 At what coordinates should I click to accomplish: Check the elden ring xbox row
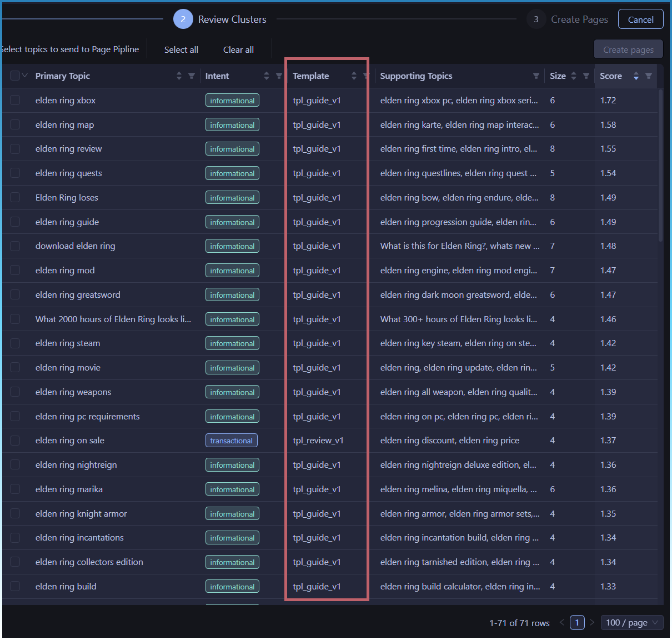tap(15, 101)
